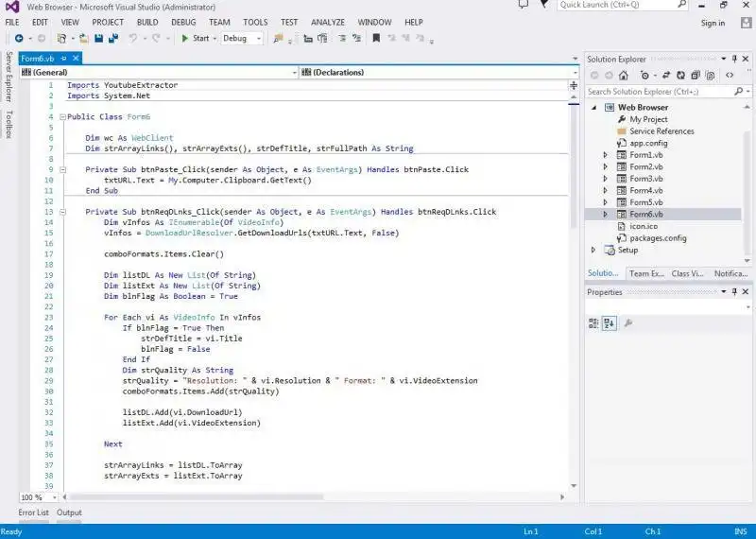Viewport: 756px width, 539px height.
Task: Open the BUILD menu
Action: pyautogui.click(x=147, y=22)
